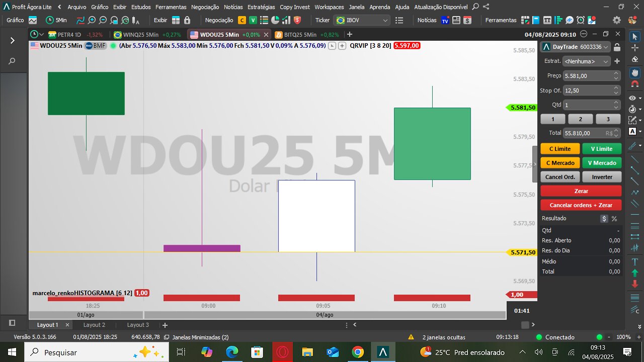
Task: Select the eraser tool in the drawing sidebar
Action: click(x=634, y=59)
